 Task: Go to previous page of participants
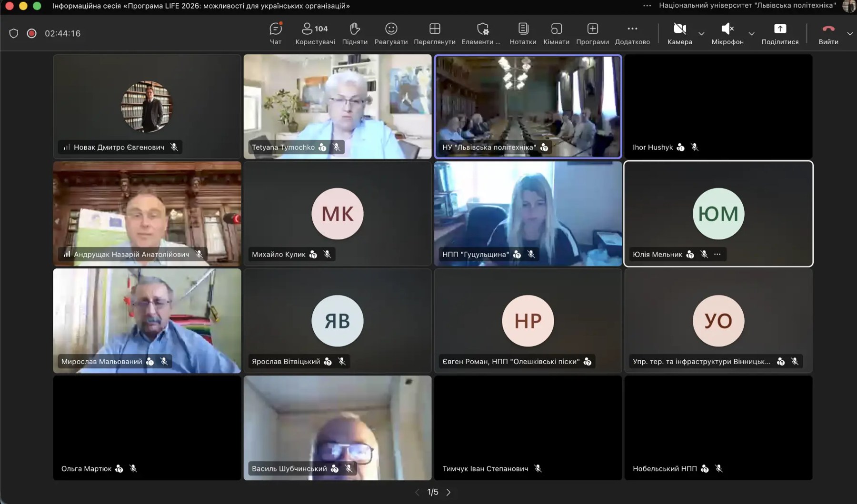click(417, 492)
